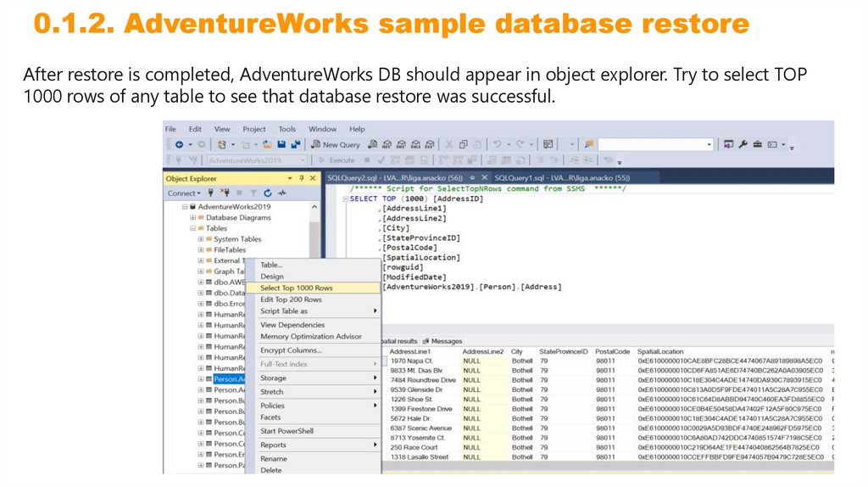Viewport: 868px width, 487px height.
Task: Refresh the Object Explorer
Action: click(x=268, y=193)
